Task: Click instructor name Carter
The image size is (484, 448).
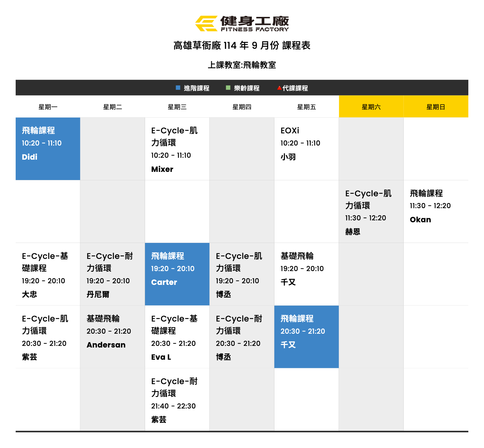Action: (164, 282)
